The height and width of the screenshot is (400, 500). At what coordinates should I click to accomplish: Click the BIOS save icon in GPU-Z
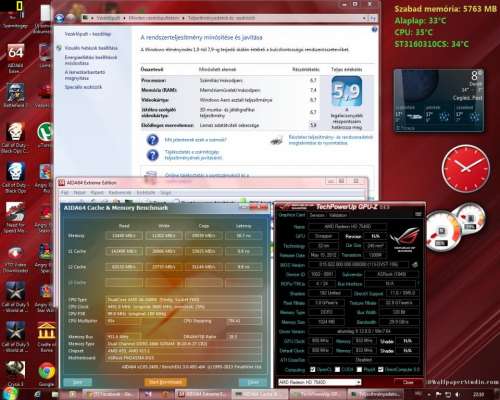point(414,265)
